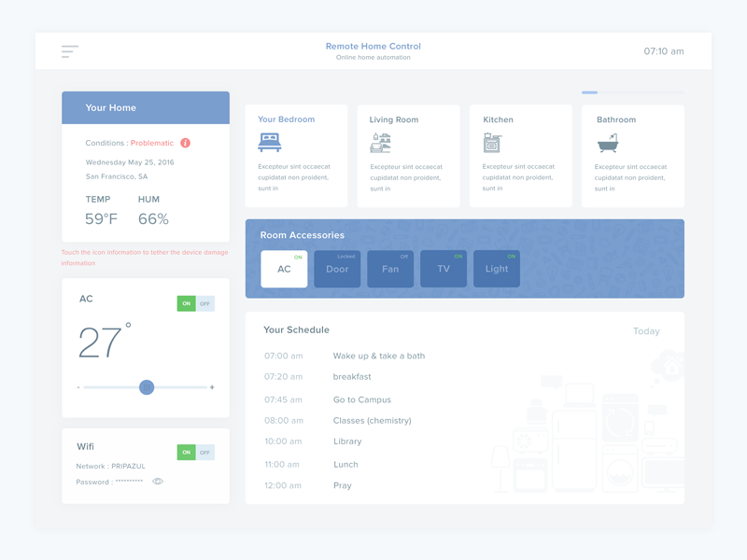The height and width of the screenshot is (560, 747).
Task: Click the Bathroom bathtub icon
Action: (607, 143)
